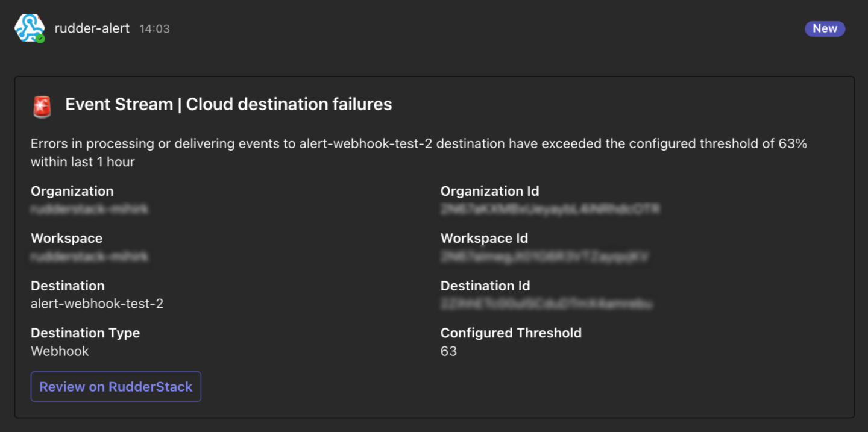Image resolution: width=868 pixels, height=432 pixels.
Task: Click the rudder-alert bot avatar
Action: tap(29, 28)
